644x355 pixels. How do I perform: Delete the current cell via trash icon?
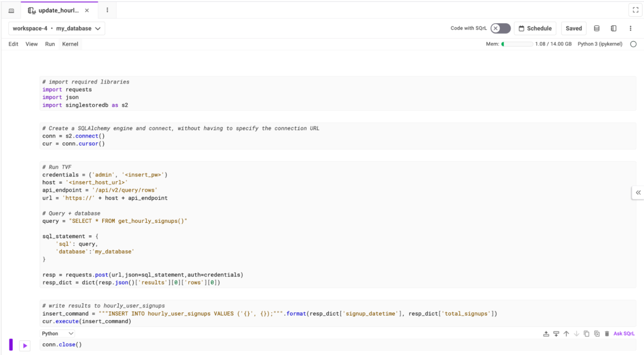(x=606, y=333)
